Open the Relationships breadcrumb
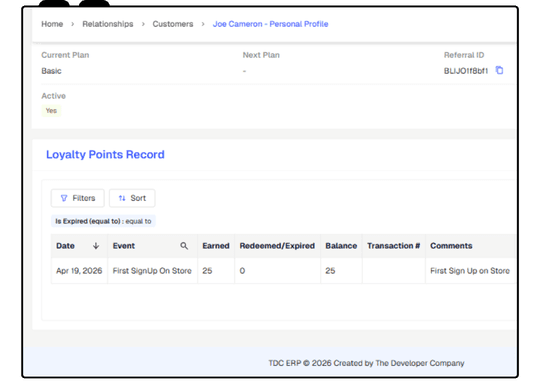The height and width of the screenshot is (384, 540). pyautogui.click(x=107, y=24)
